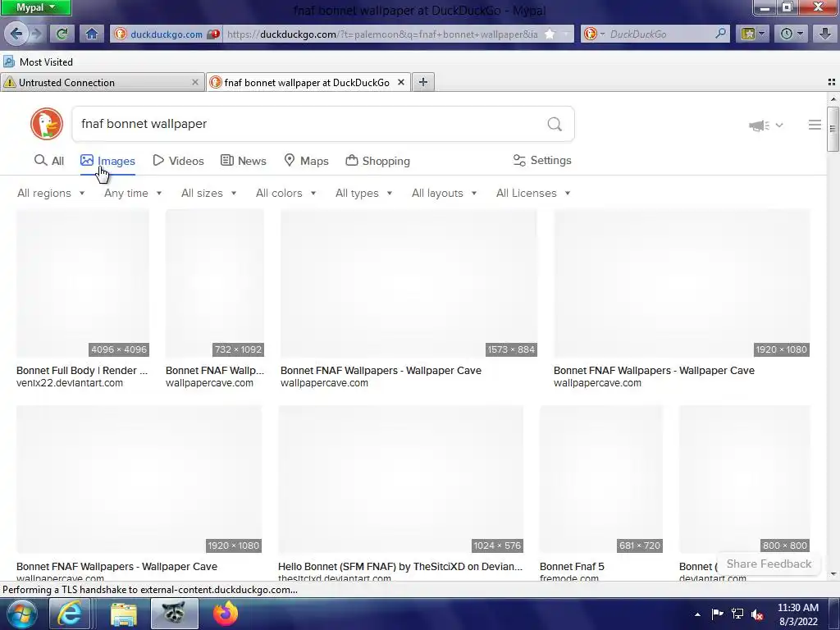Show hidden tray icons arrow
Screen dimensions: 840x630
697,614
